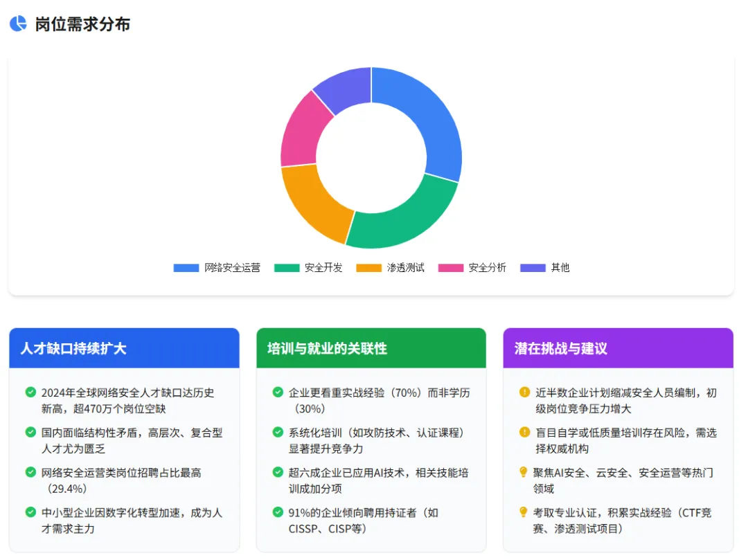
Task: Click the 其他 legend label
Action: click(x=560, y=268)
